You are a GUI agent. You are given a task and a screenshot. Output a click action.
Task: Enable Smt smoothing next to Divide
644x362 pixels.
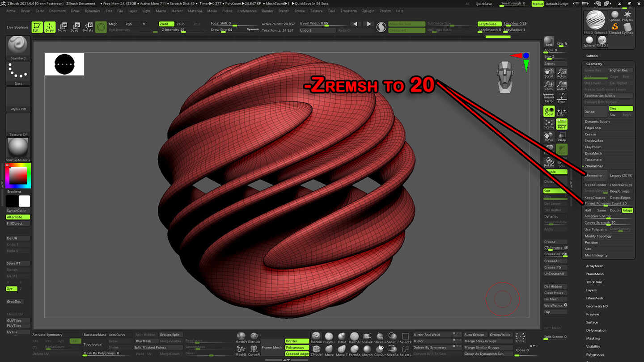point(621,108)
